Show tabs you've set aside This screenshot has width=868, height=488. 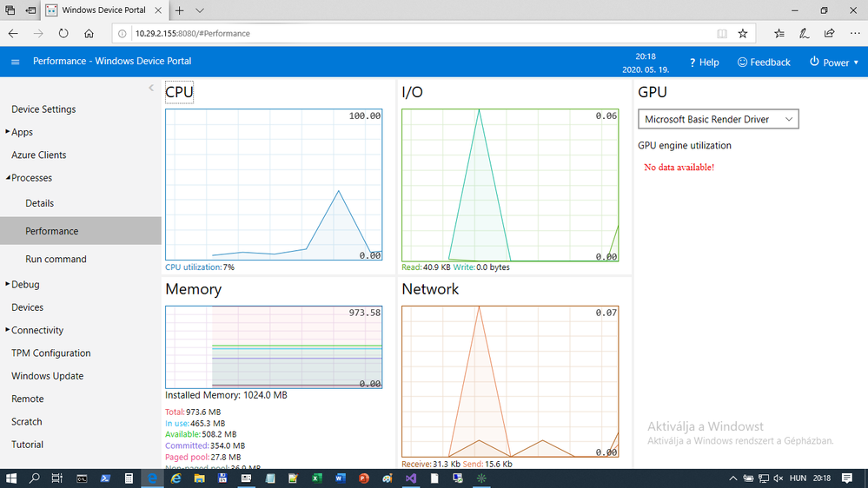tap(10, 10)
